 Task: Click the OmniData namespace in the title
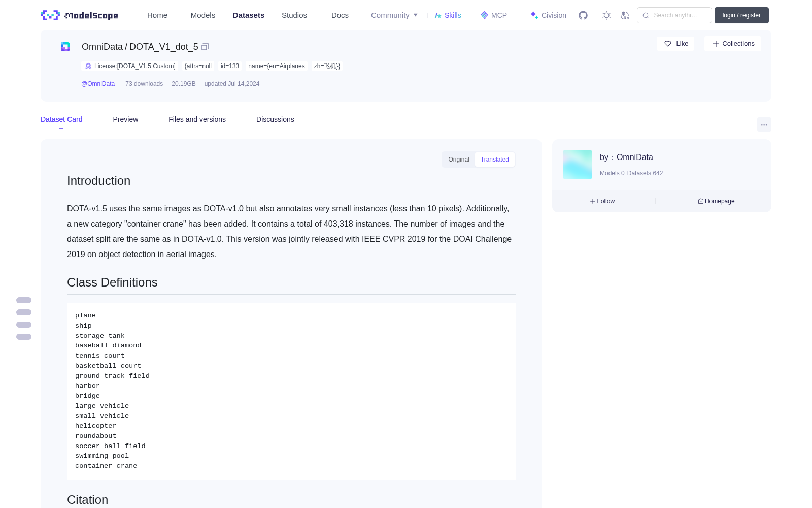point(102,47)
